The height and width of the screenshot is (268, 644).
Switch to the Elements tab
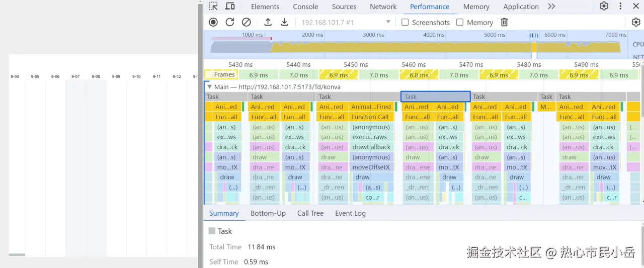point(265,7)
